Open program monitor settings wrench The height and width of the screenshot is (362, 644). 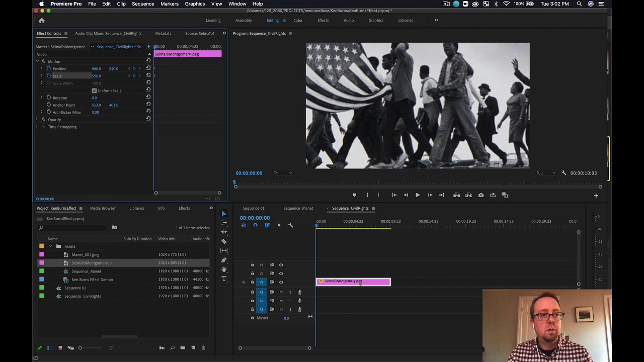[x=563, y=173]
